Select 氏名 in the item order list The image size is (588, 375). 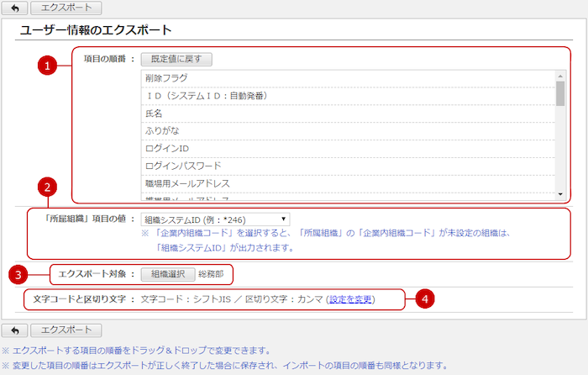[x=348, y=114]
